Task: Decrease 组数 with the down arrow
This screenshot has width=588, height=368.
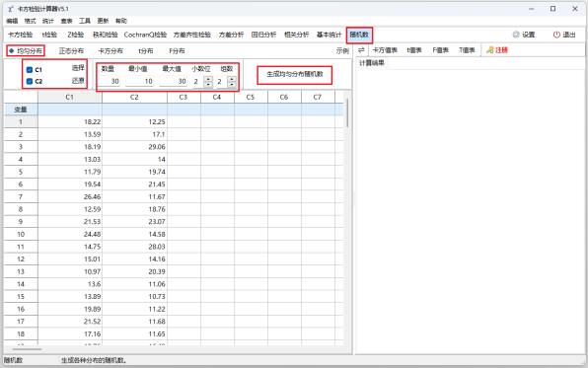Action: tap(232, 84)
